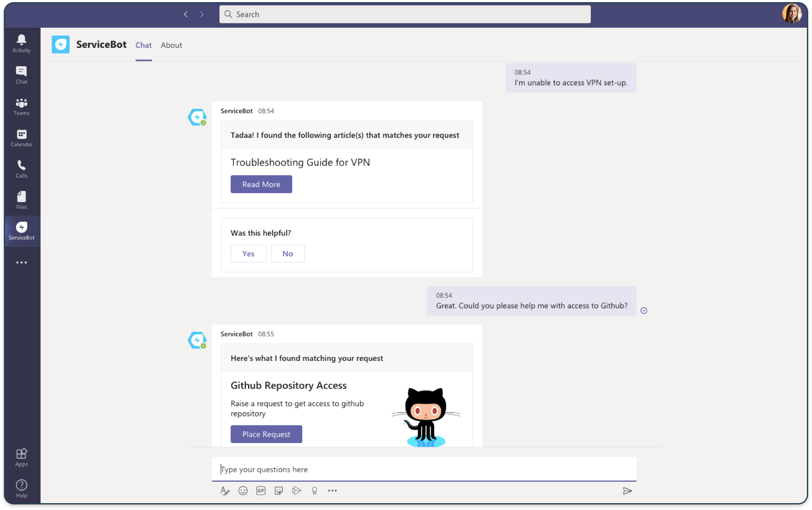Click Read More for VPN guide
The image size is (812, 510).
261,184
